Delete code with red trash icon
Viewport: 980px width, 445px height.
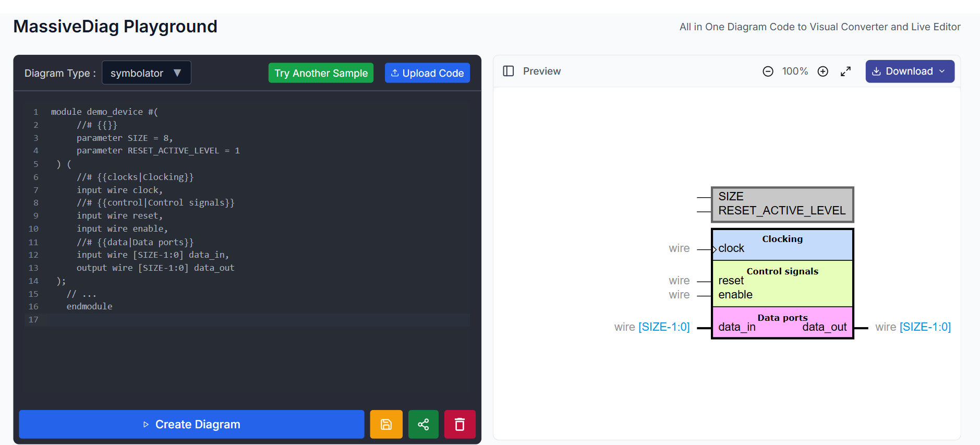[459, 424]
